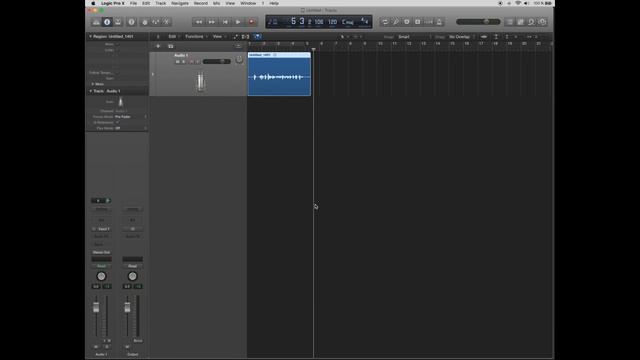Toggle the highlighted Catch playhead button
Image resolution: width=640 pixels, height=360 pixels.
click(257, 37)
